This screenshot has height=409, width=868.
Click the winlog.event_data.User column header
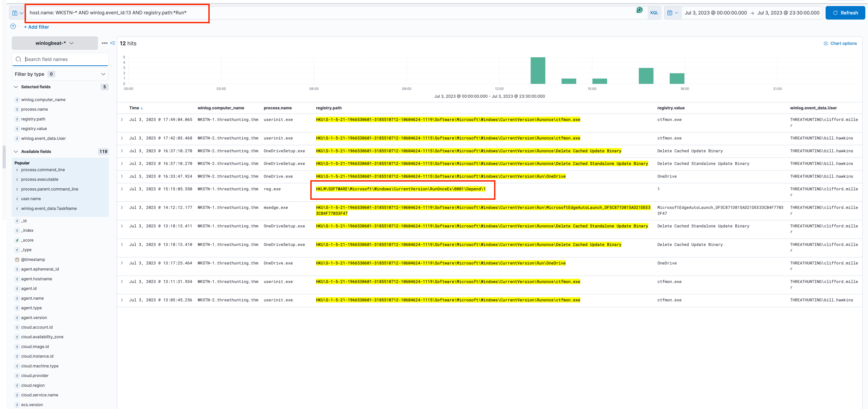(813, 108)
